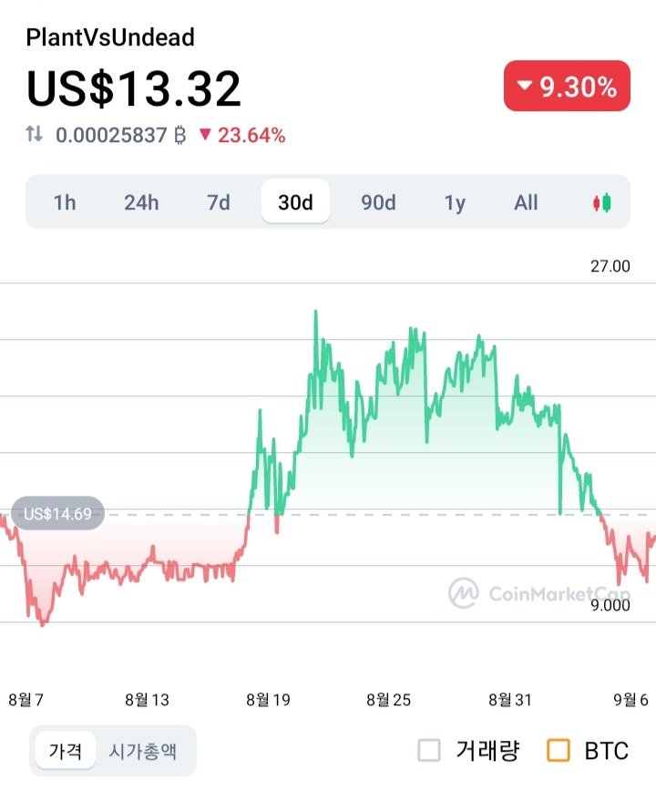Image resolution: width=656 pixels, height=812 pixels.
Task: Click the swap currency arrows icon
Action: [35, 135]
